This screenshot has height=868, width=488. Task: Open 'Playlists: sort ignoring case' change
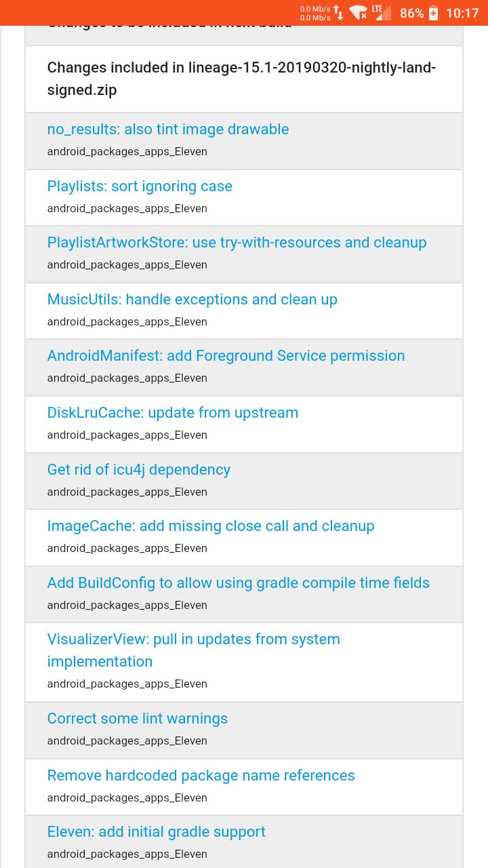[140, 186]
